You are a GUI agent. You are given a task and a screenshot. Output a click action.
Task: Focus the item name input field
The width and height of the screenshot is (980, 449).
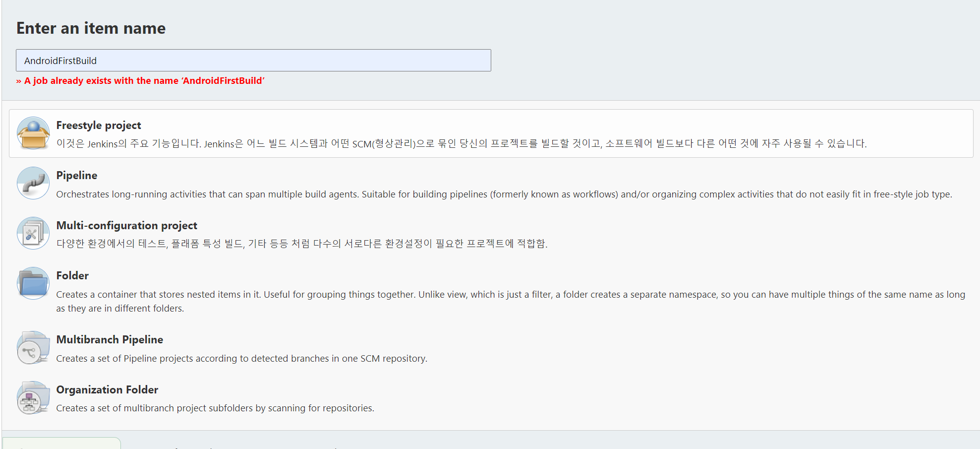253,60
